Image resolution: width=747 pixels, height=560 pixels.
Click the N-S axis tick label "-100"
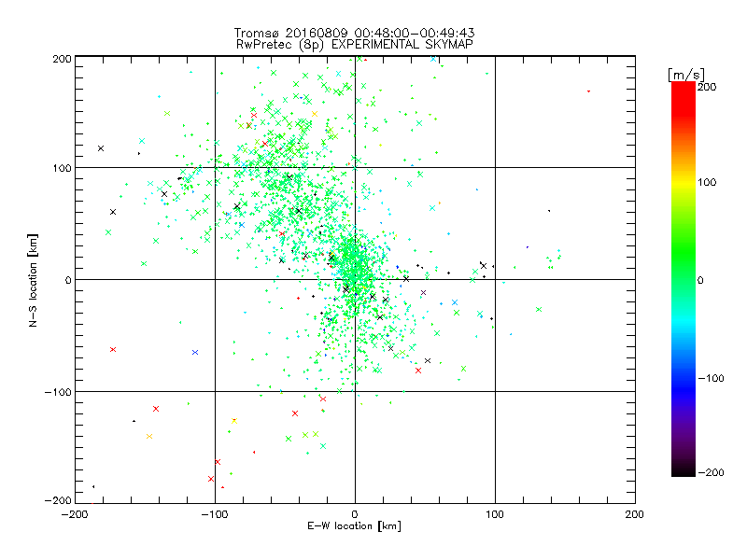[58, 392]
